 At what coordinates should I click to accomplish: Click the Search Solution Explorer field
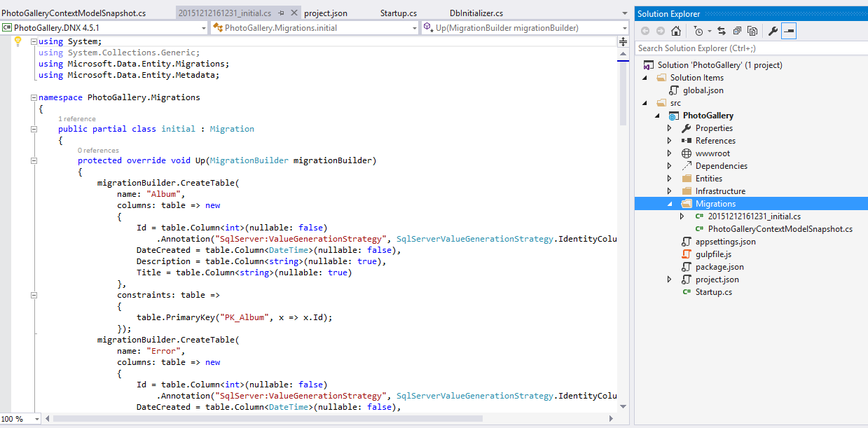[x=750, y=48]
